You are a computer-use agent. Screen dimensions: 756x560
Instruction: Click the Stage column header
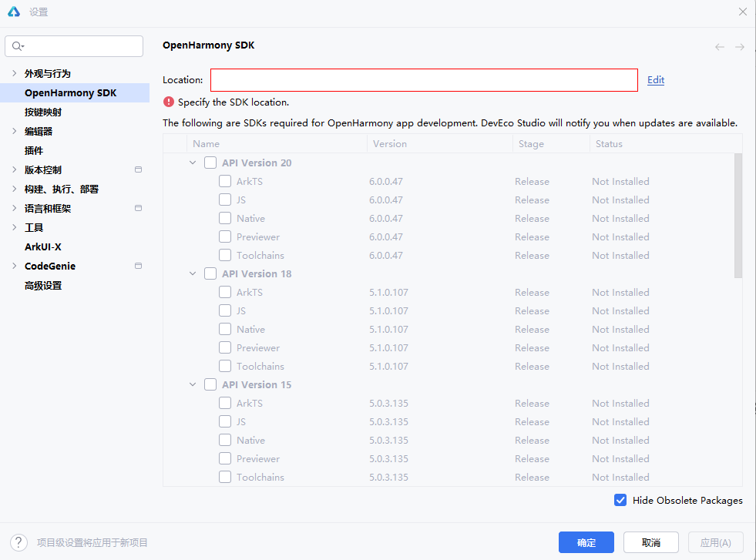point(551,143)
